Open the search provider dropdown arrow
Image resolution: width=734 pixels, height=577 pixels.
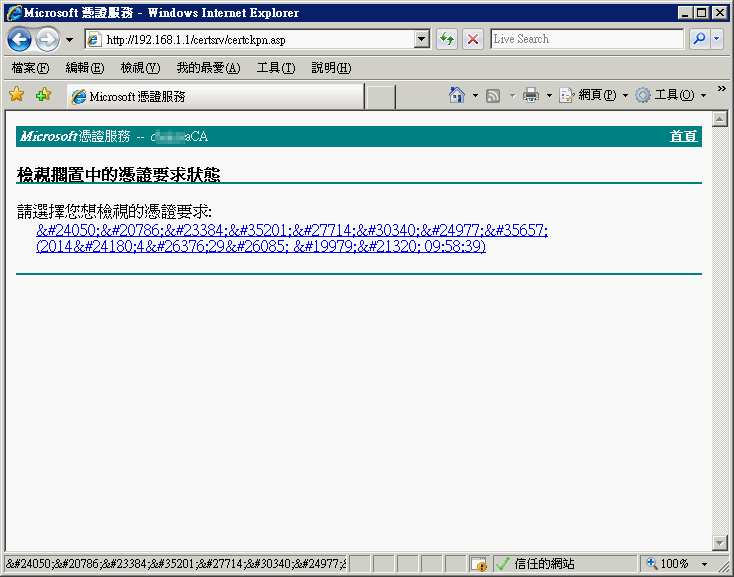[x=717, y=39]
